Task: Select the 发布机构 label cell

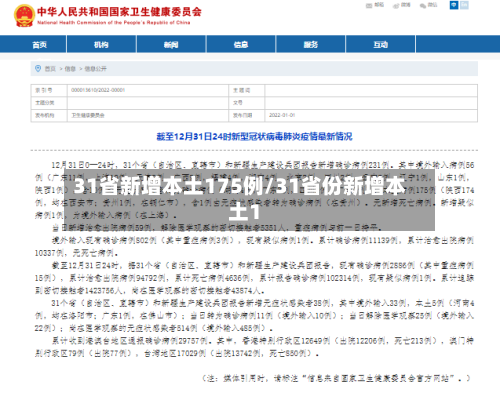Action: [49, 115]
